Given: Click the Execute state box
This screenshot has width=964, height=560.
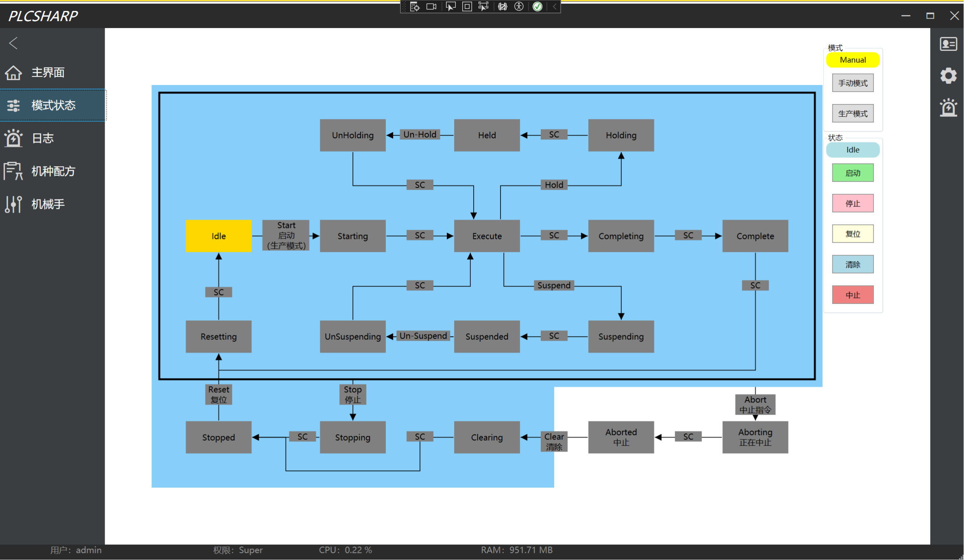Looking at the screenshot, I should [x=487, y=236].
